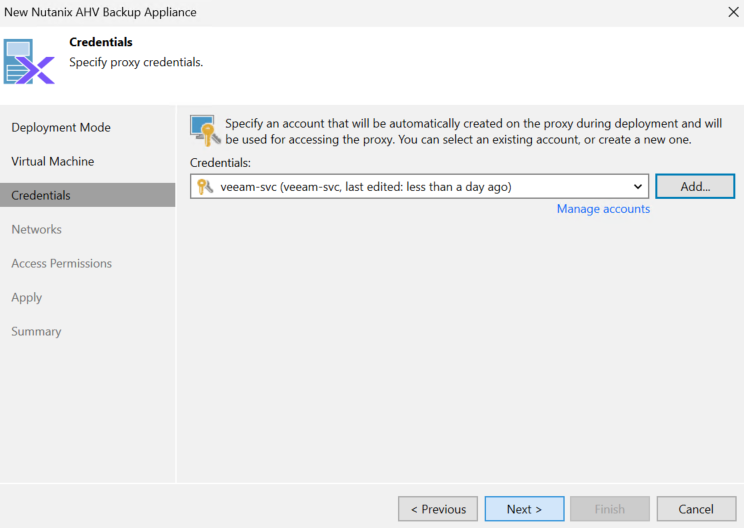Viewport: 744px width, 528px height.
Task: Click the Nutanix AHV appliance logo icon
Action: (x=29, y=62)
